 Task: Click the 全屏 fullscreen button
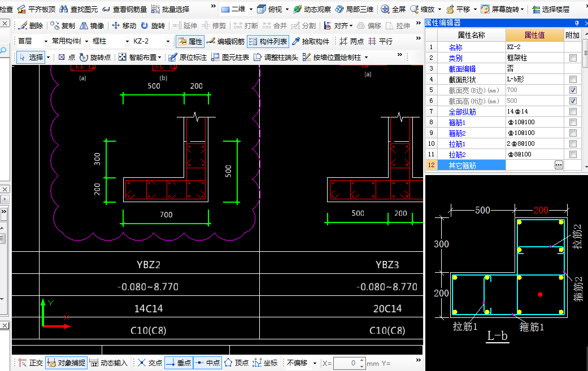click(x=394, y=10)
